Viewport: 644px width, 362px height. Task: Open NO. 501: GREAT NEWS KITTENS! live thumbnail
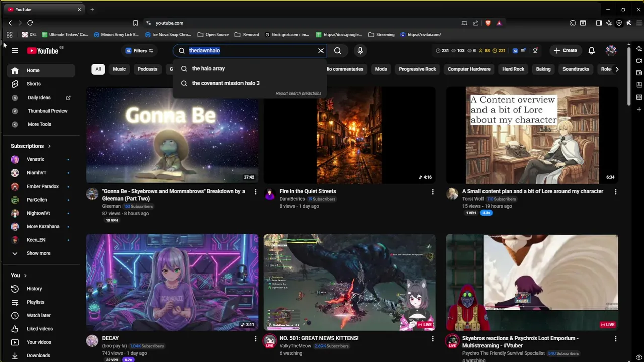(349, 282)
